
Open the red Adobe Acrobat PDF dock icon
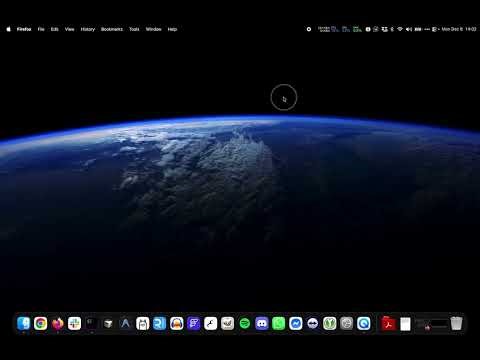pos(388,323)
